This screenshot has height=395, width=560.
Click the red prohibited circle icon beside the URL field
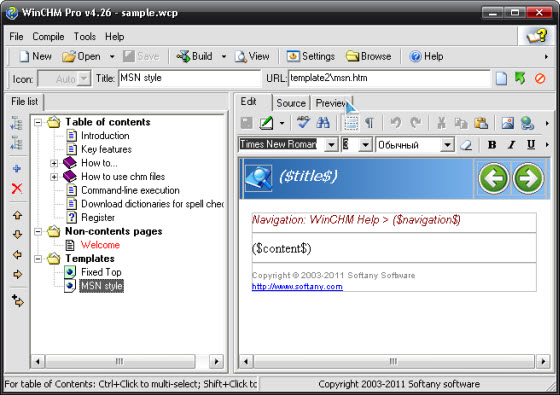click(540, 78)
